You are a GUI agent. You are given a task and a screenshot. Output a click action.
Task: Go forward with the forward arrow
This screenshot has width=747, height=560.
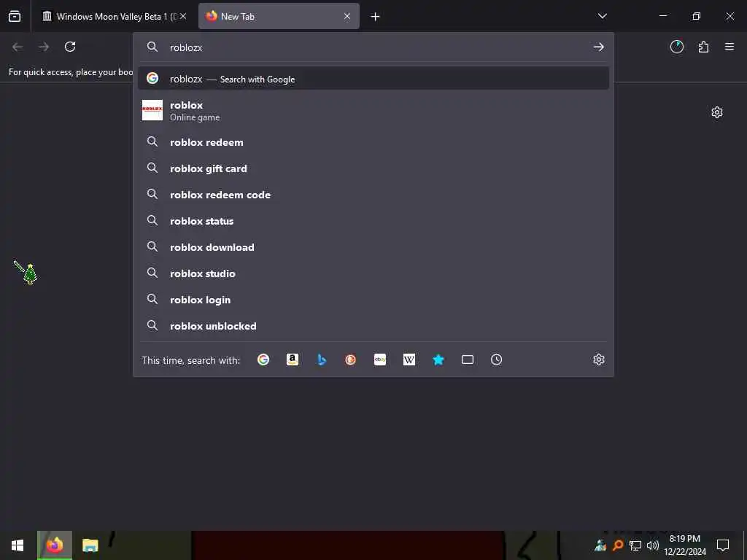click(x=44, y=47)
